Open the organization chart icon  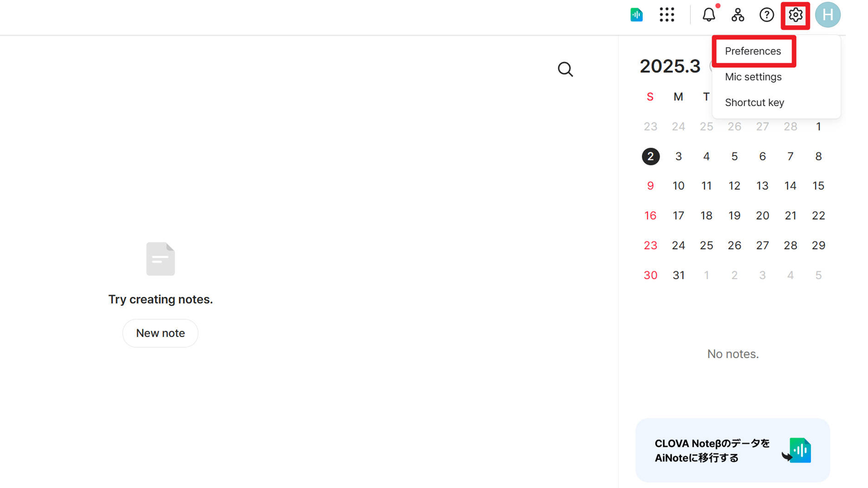[738, 15]
